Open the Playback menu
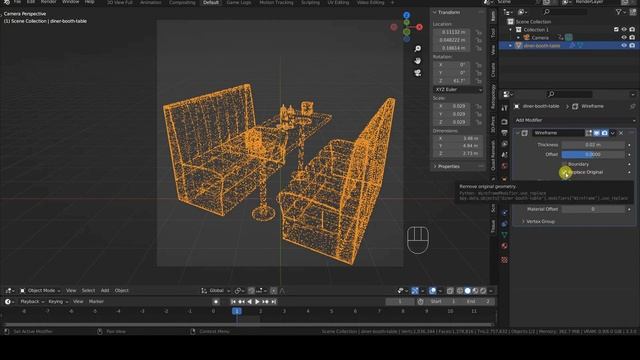Screen dimensions: 640x360 click(32, 302)
